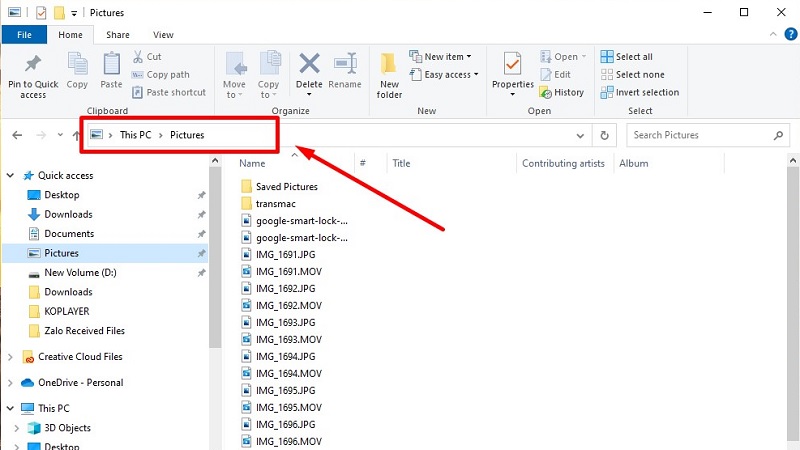Expand OneDrive - Personal node
Viewport: 800px width, 450px height.
click(10, 383)
